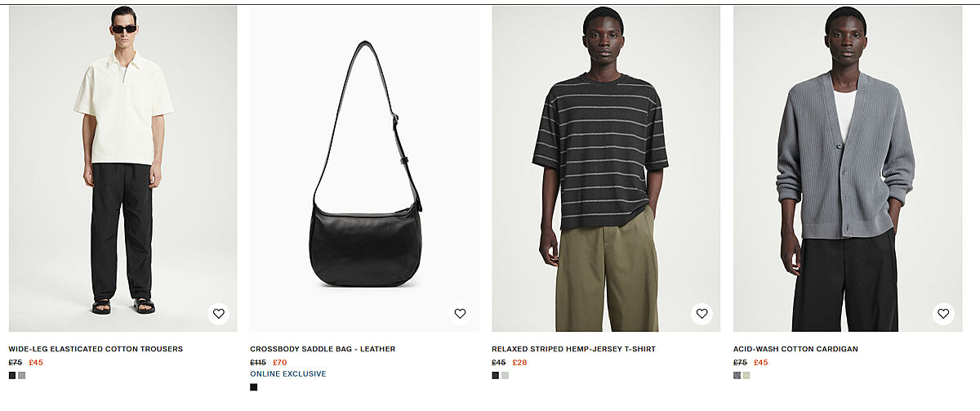
Task: Pick pale green swatch for cotton cardigan
Action: click(x=746, y=375)
